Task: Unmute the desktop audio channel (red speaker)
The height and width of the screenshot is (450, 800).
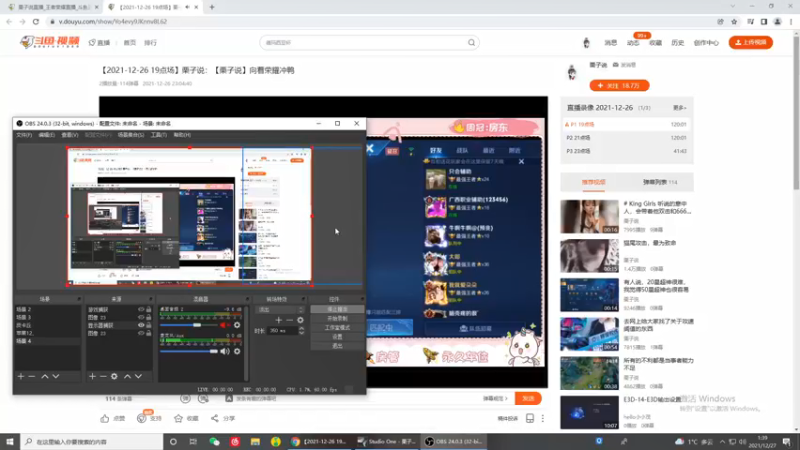Action: coord(224,325)
